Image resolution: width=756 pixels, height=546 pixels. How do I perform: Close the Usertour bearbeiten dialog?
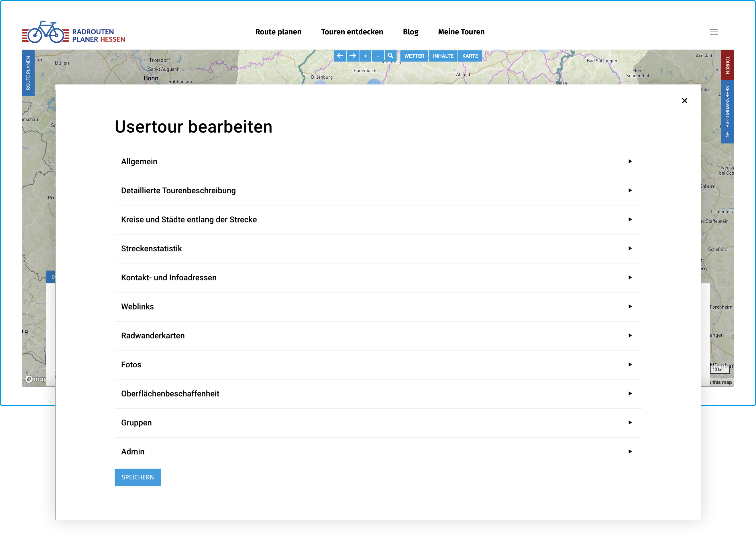pos(684,100)
